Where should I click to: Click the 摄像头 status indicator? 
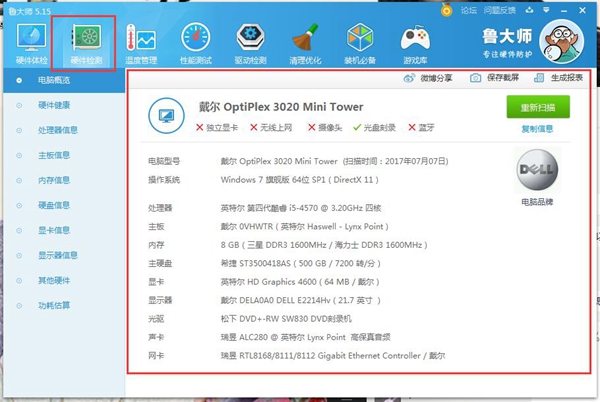pyautogui.click(x=325, y=128)
